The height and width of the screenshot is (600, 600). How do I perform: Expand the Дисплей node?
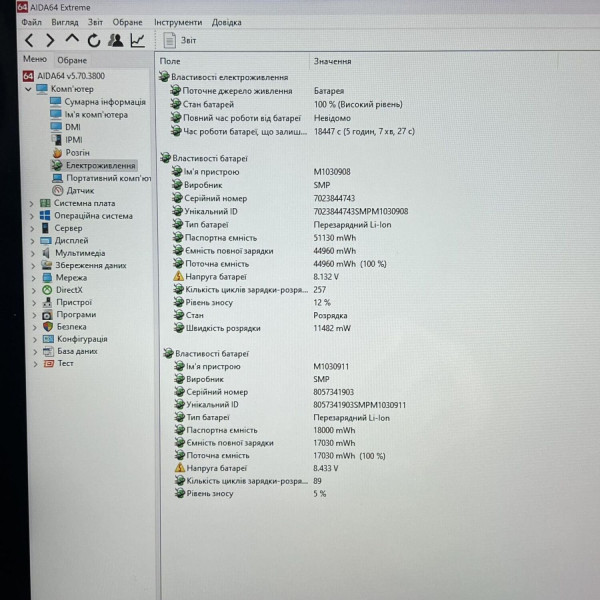tap(33, 241)
